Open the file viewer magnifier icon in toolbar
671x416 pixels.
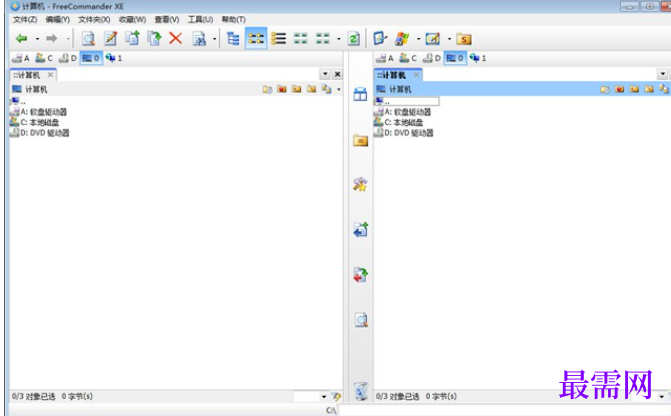[x=88, y=39]
